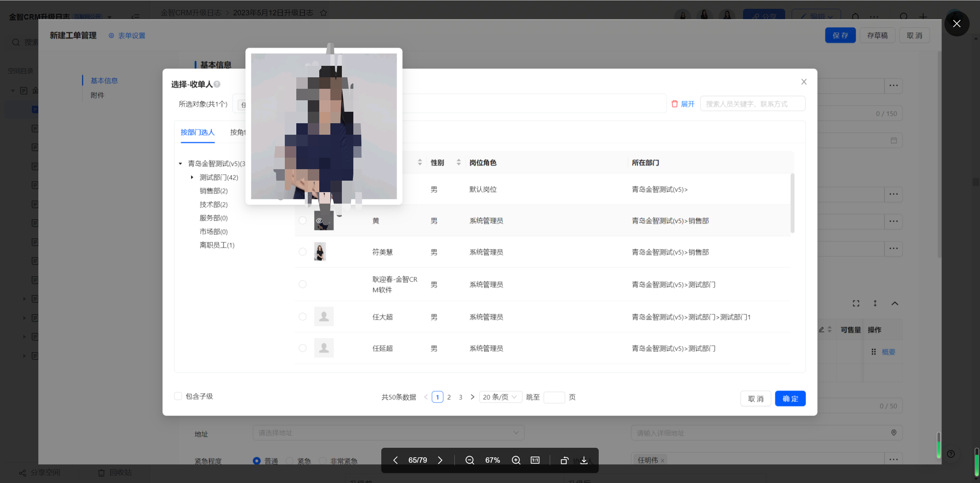
Task: Click the fullscreen corners icon
Action: (856, 304)
